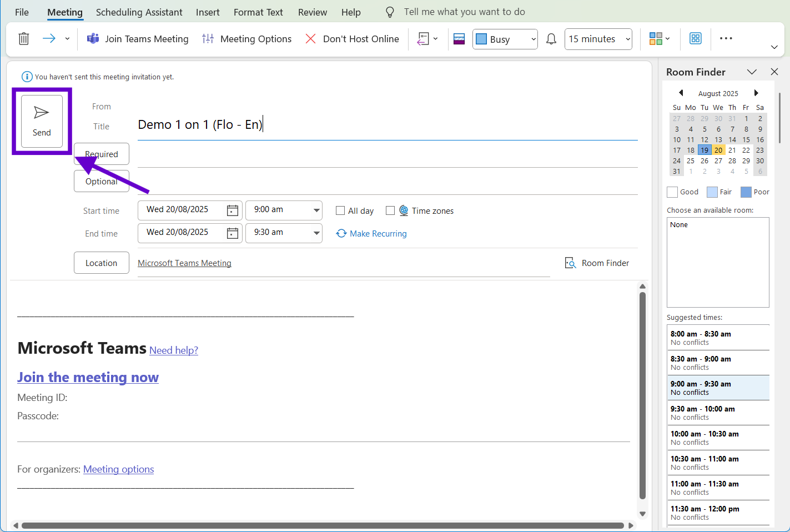Viewport: 790px width, 532px height.
Task: Choose suggested time 8:30 am - 9:00 am
Action: (718, 363)
